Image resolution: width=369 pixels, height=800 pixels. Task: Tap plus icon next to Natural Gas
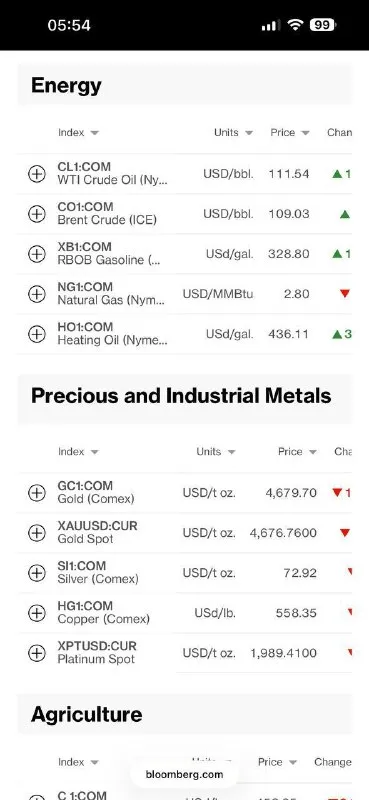coord(36,294)
